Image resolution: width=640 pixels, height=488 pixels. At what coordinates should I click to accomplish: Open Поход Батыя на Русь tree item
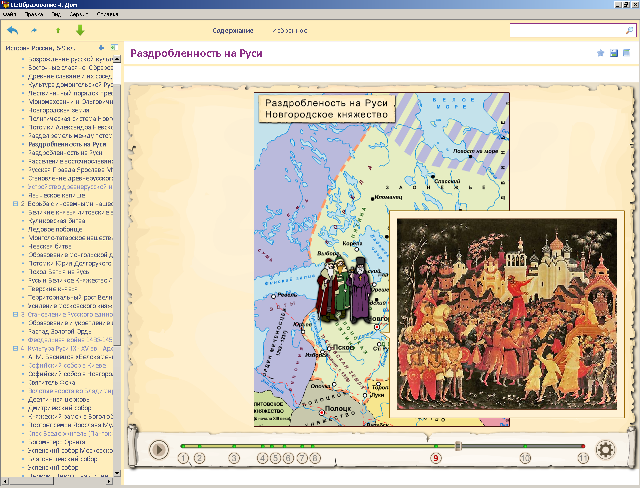click(58, 272)
